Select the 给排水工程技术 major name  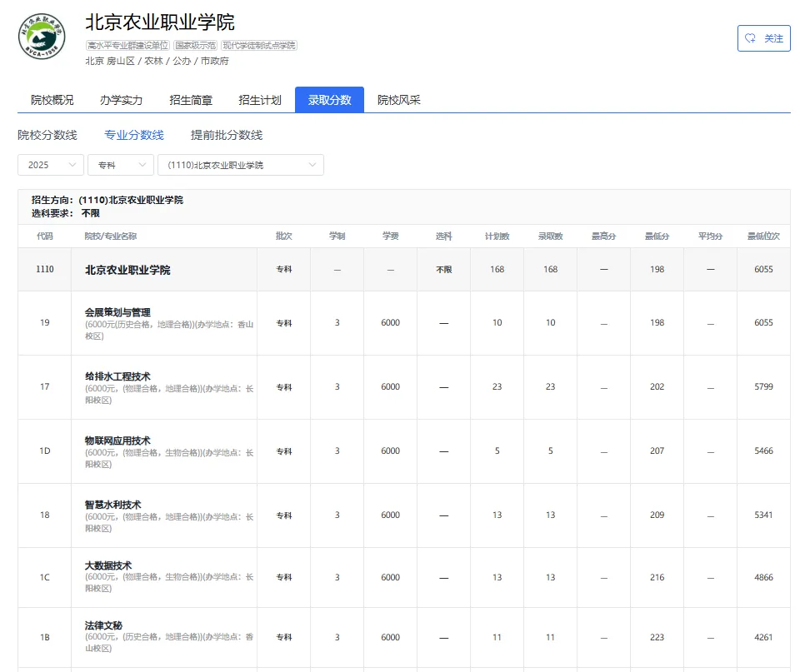(x=117, y=376)
